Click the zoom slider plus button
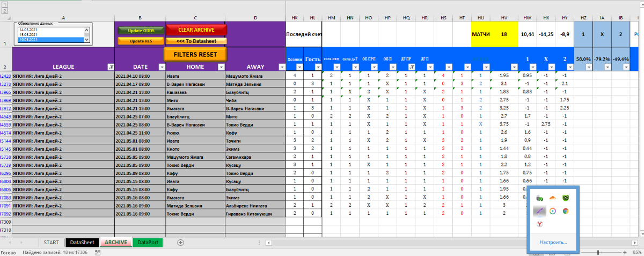 pos(625,252)
